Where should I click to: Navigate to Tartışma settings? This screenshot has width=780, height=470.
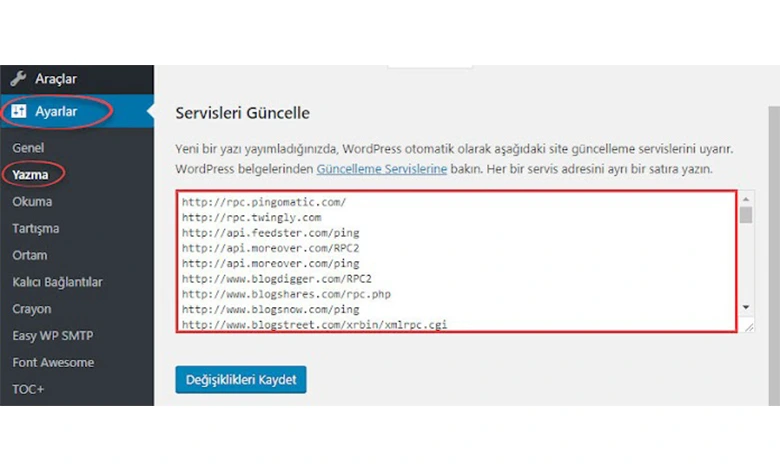pyautogui.click(x=35, y=228)
